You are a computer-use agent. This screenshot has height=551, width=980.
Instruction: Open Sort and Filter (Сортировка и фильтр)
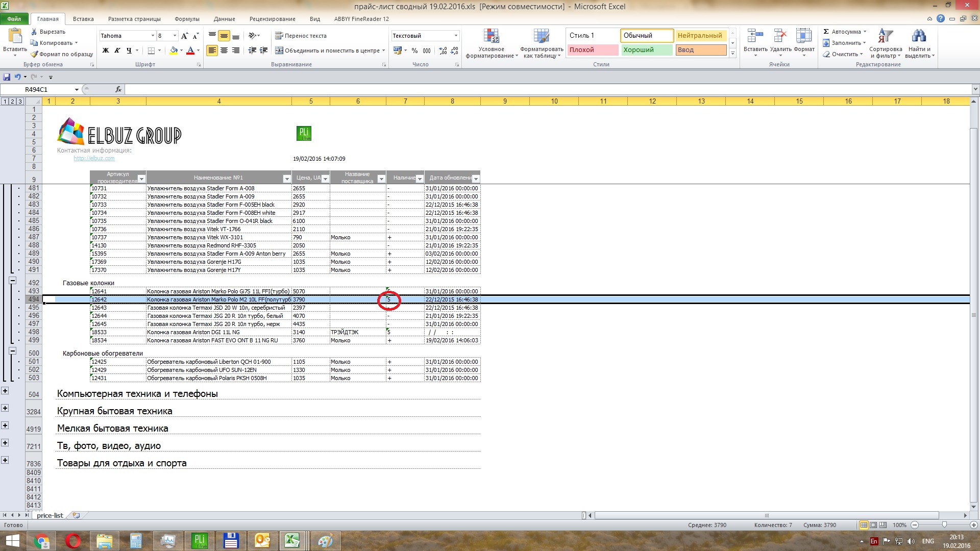[x=886, y=43]
